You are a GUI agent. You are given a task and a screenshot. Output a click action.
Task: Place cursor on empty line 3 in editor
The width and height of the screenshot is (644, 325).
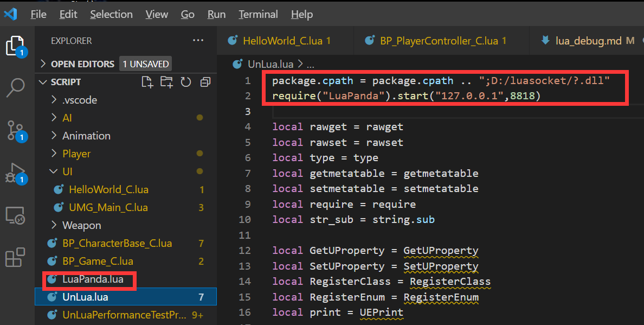tap(379, 111)
